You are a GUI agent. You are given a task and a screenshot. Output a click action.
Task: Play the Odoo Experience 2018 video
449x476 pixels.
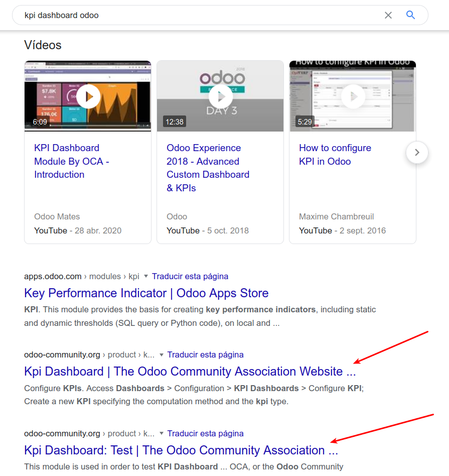(221, 96)
